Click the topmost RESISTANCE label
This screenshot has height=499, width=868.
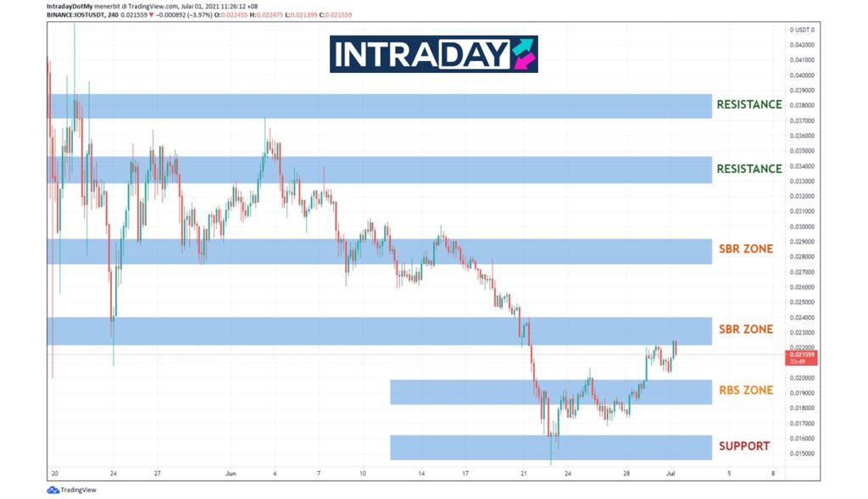click(748, 105)
